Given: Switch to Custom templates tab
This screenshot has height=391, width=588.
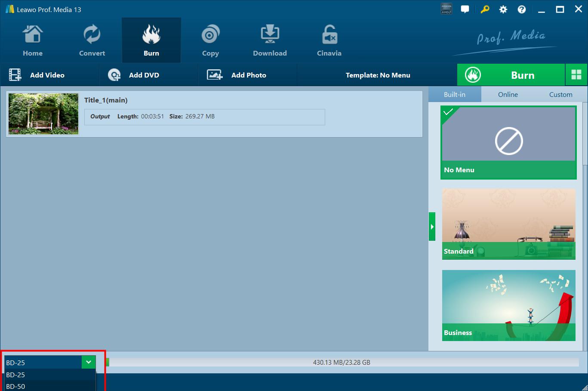Looking at the screenshot, I should (x=561, y=94).
